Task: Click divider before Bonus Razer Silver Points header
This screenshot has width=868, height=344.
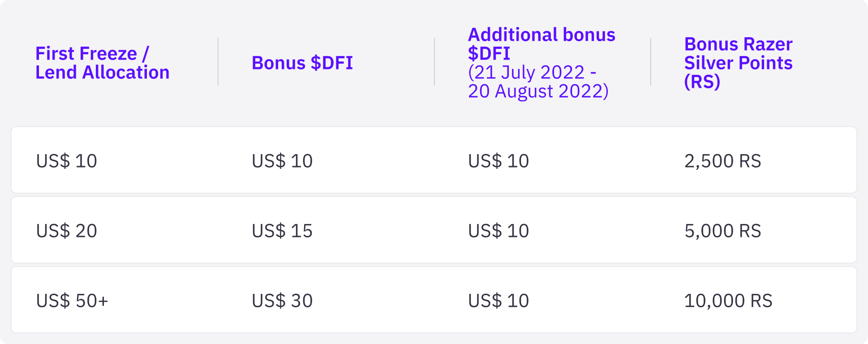Action: click(651, 62)
